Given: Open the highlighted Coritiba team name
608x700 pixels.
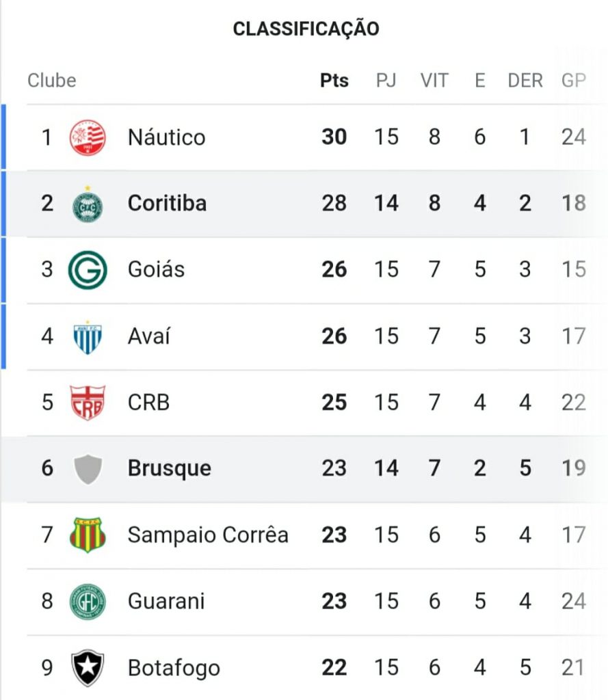Looking at the screenshot, I should pos(167,204).
